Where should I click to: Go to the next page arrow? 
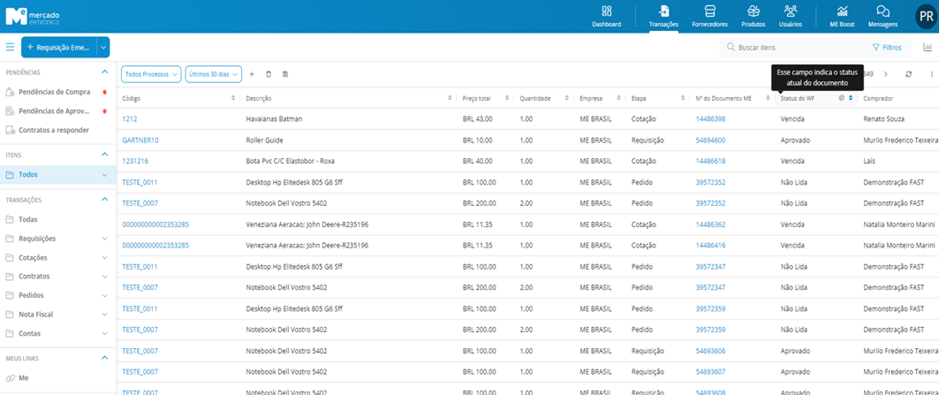point(886,74)
